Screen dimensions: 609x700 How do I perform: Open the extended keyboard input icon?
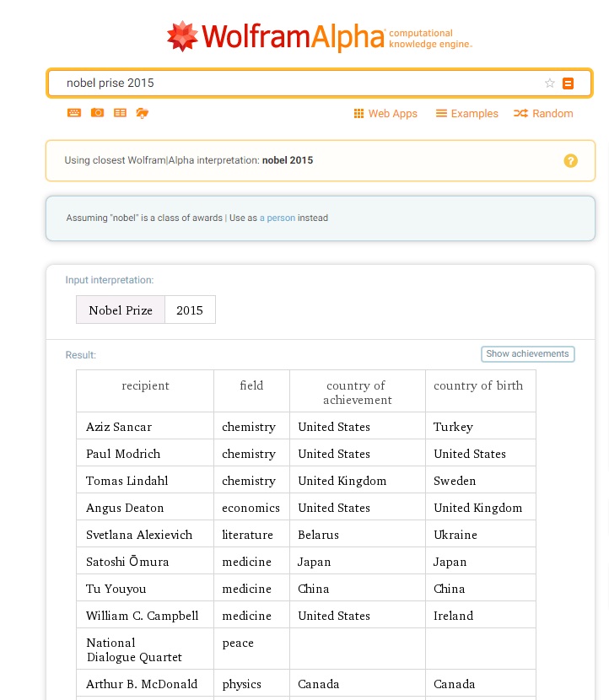pos(74,113)
